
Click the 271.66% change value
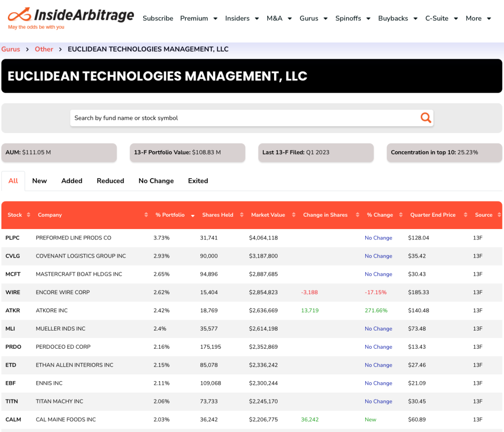click(376, 310)
